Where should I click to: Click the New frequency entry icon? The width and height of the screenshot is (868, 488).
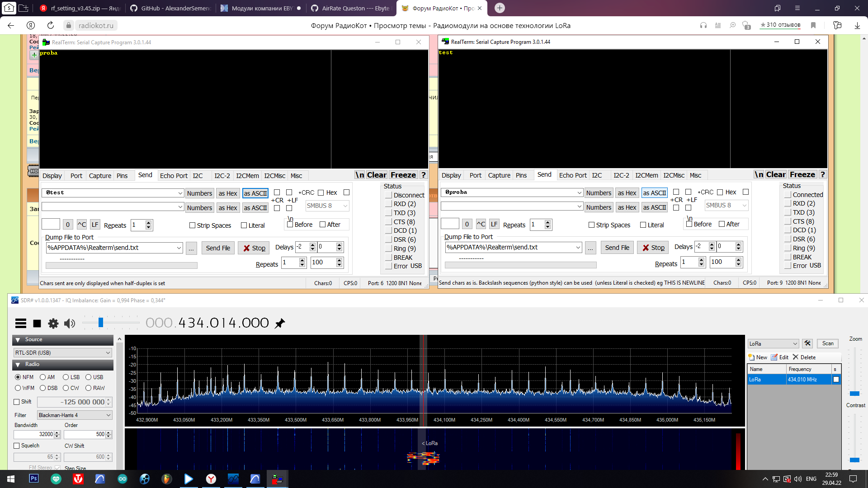pos(752,357)
